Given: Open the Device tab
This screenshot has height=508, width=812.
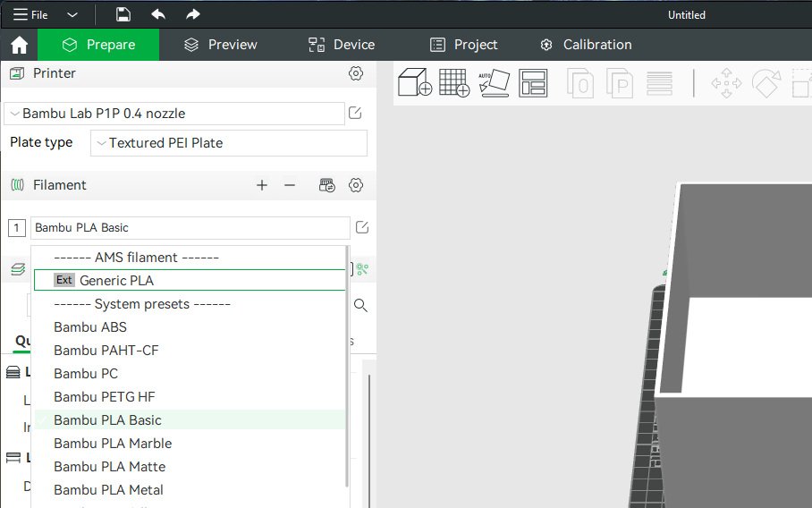Looking at the screenshot, I should (342, 45).
